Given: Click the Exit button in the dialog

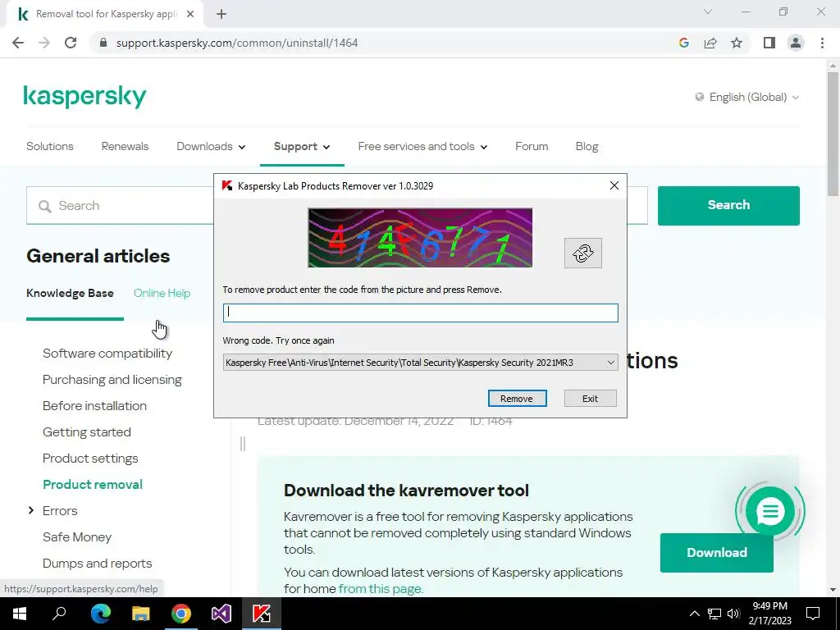Looking at the screenshot, I should pos(590,399).
